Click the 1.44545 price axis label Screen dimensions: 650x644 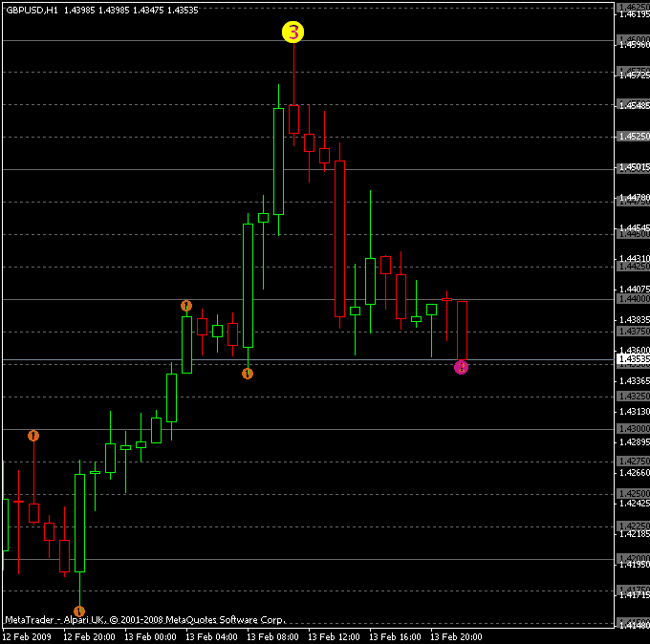635,227
